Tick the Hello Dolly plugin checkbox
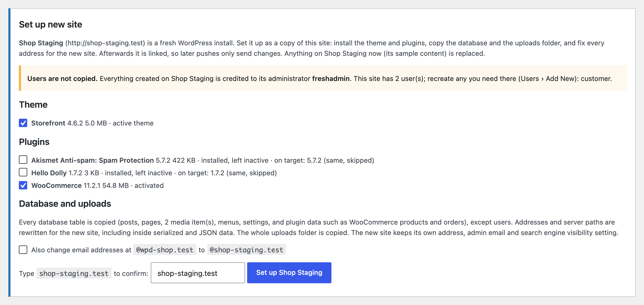 point(23,172)
